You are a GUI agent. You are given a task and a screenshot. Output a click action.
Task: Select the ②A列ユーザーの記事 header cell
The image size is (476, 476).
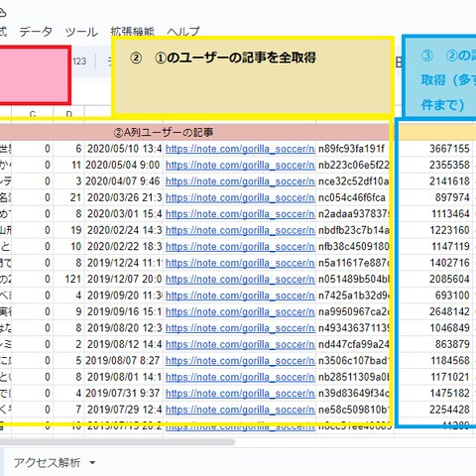tap(164, 133)
